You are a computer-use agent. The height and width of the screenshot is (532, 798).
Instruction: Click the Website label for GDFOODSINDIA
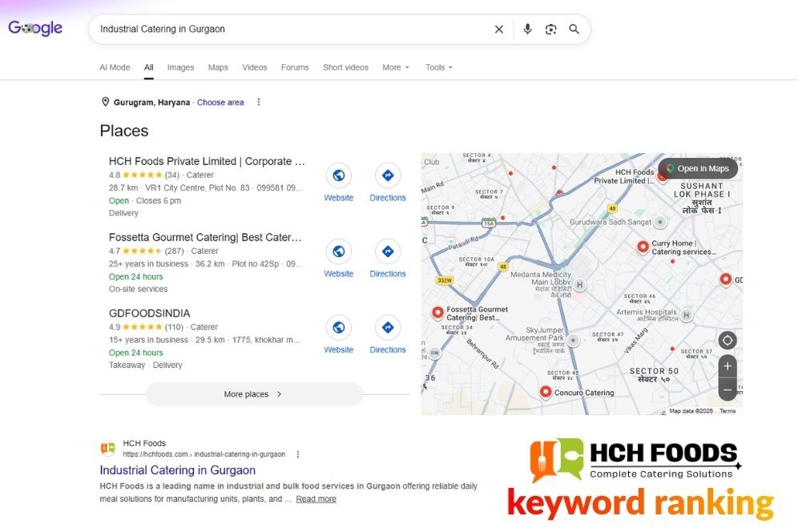[338, 350]
